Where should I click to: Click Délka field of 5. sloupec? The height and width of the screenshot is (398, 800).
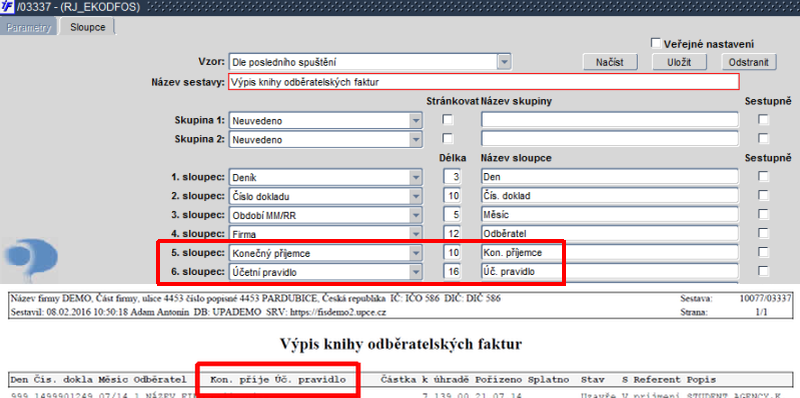point(452,252)
